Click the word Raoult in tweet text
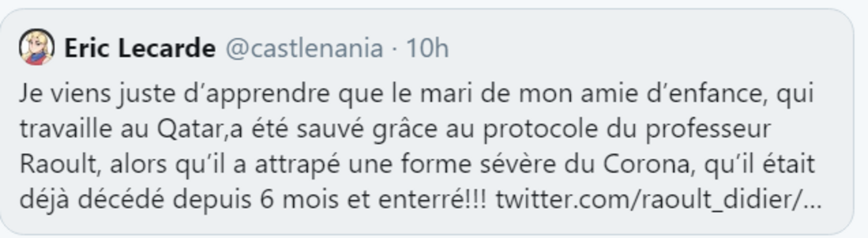The height and width of the screenshot is (238, 868). (x=58, y=164)
